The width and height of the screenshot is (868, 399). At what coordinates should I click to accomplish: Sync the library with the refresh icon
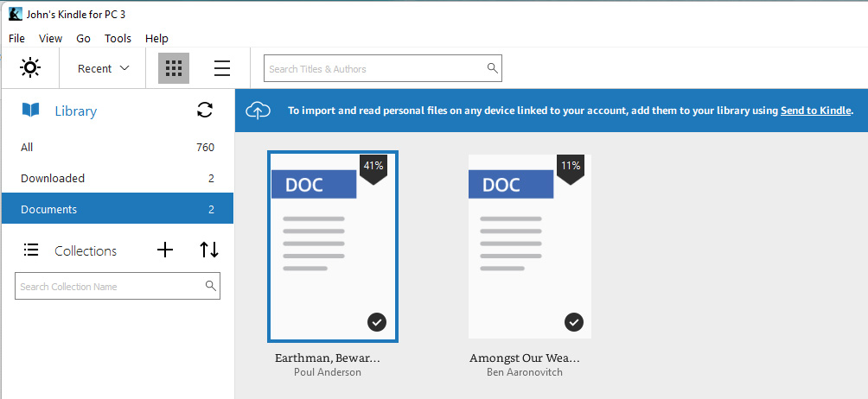coord(205,110)
